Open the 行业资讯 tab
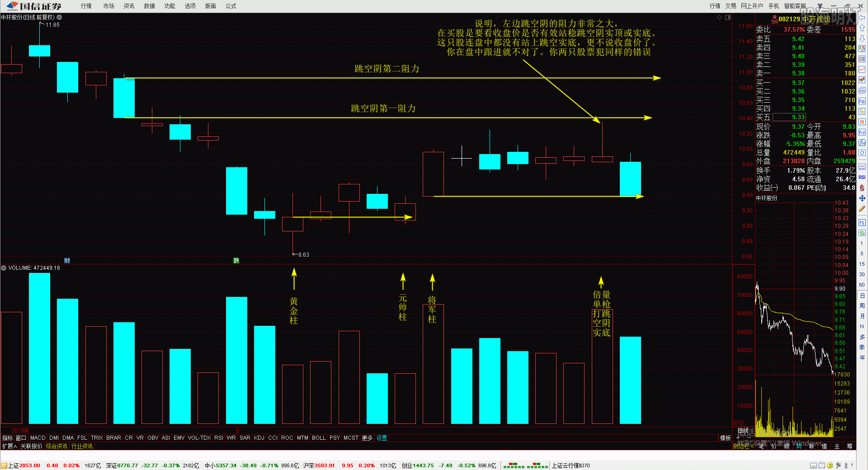The width and height of the screenshot is (868, 470). (x=82, y=446)
